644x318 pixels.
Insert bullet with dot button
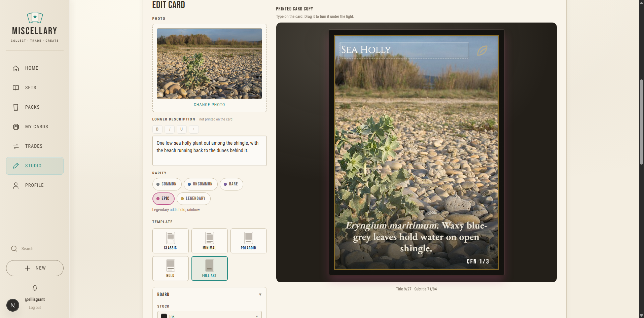[194, 129]
